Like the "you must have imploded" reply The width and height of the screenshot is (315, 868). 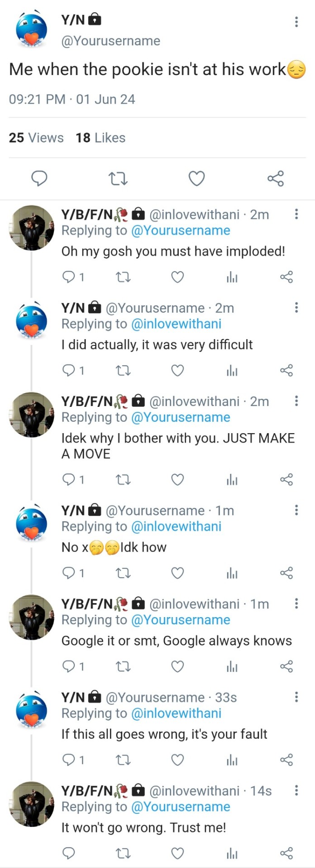[x=177, y=277]
